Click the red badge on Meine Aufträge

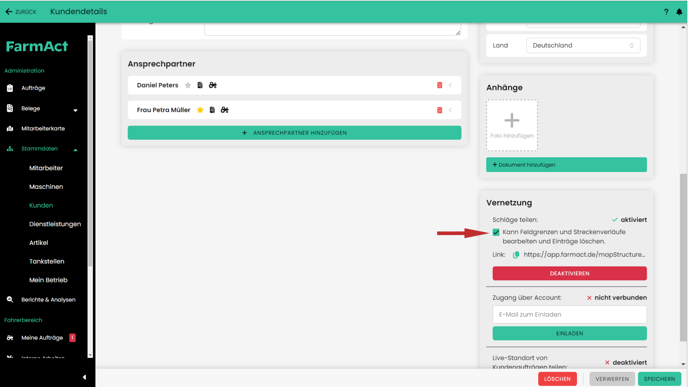[72, 337]
